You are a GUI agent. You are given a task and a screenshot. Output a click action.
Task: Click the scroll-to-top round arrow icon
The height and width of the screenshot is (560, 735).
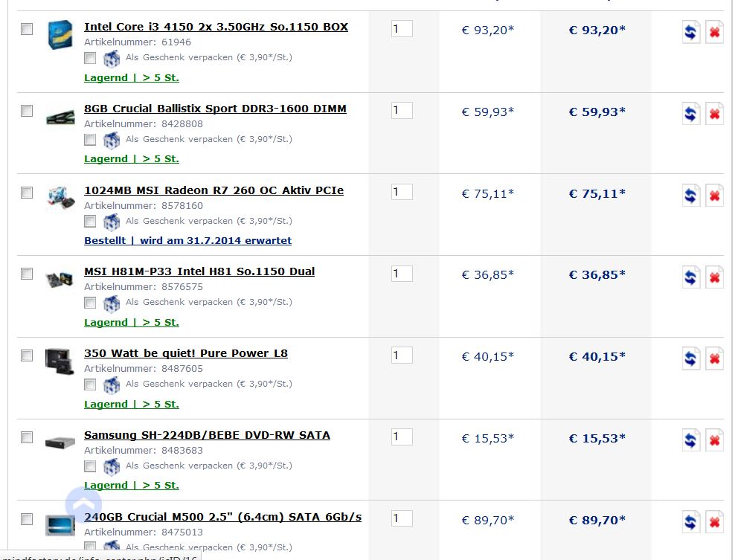pos(83,504)
